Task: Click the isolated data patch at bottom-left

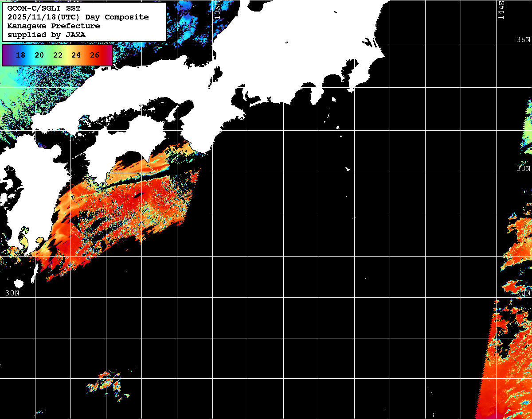Action: tap(106, 382)
